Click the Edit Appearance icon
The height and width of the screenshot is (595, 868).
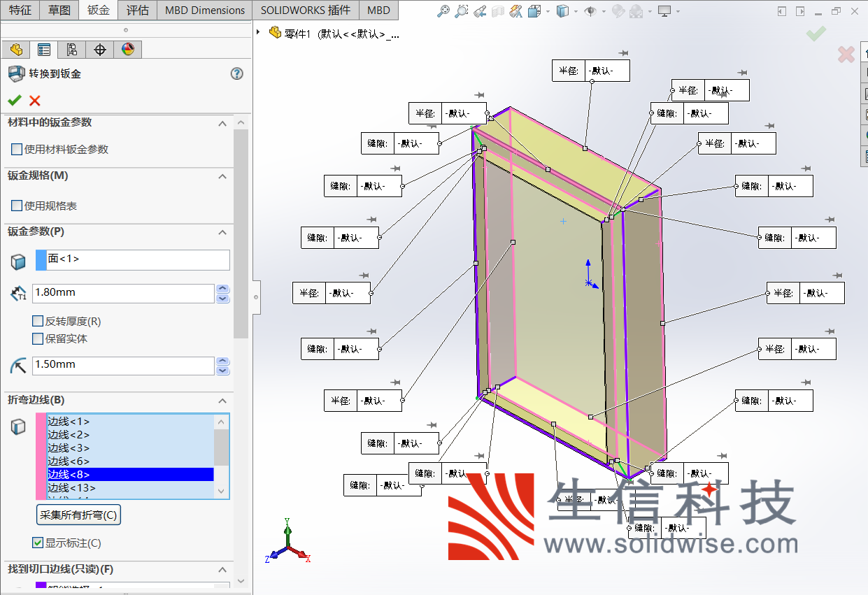618,11
